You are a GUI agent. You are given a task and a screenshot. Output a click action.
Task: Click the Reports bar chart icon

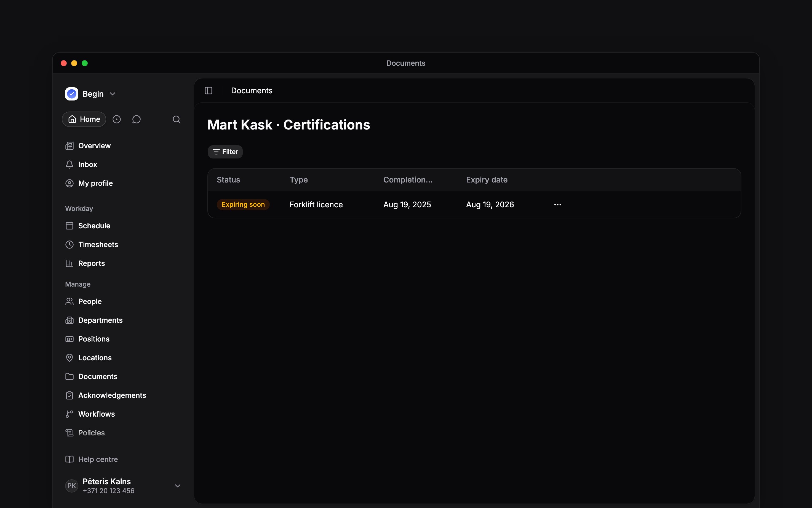pos(70,263)
